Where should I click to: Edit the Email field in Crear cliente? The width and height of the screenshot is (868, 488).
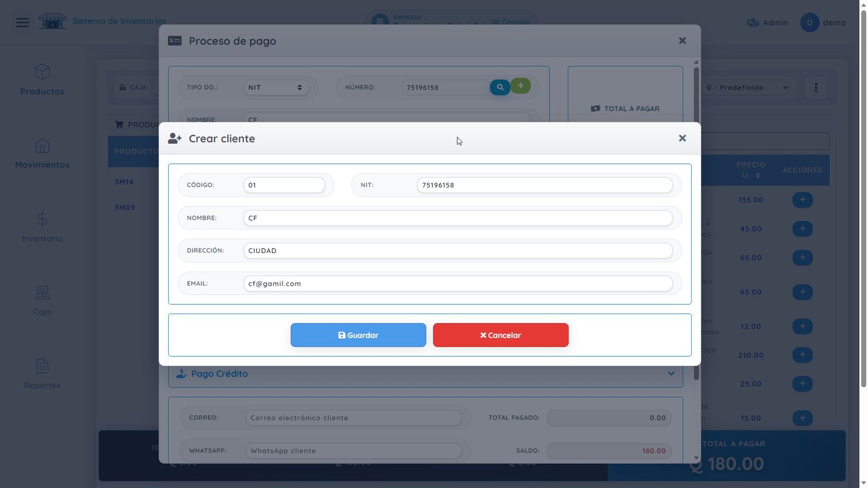click(458, 284)
